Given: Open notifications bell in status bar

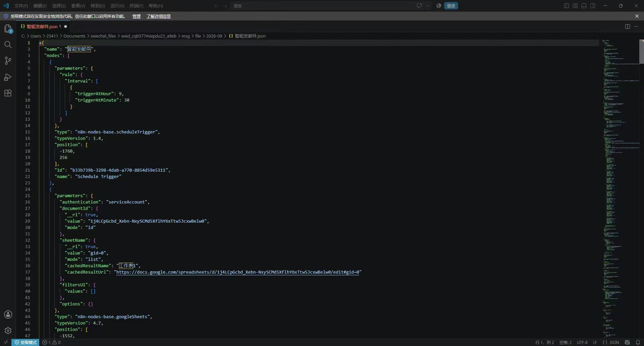Looking at the screenshot, I should click(638, 342).
